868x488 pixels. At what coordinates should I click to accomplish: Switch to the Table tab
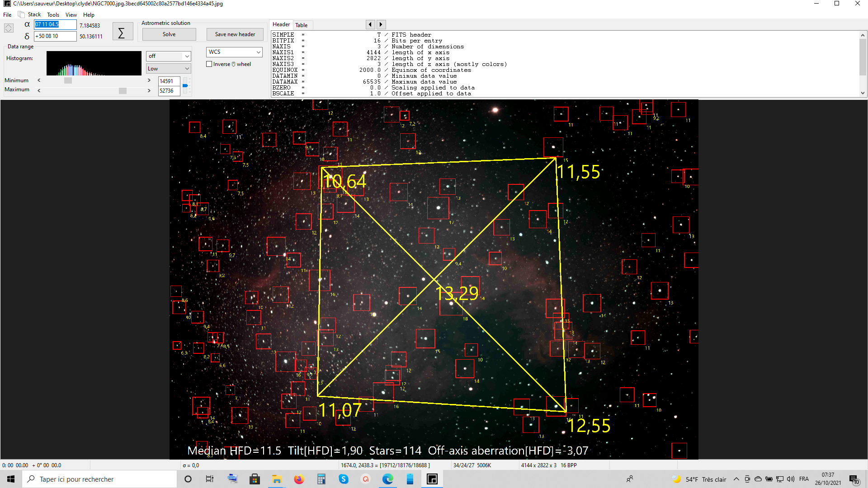click(x=302, y=25)
